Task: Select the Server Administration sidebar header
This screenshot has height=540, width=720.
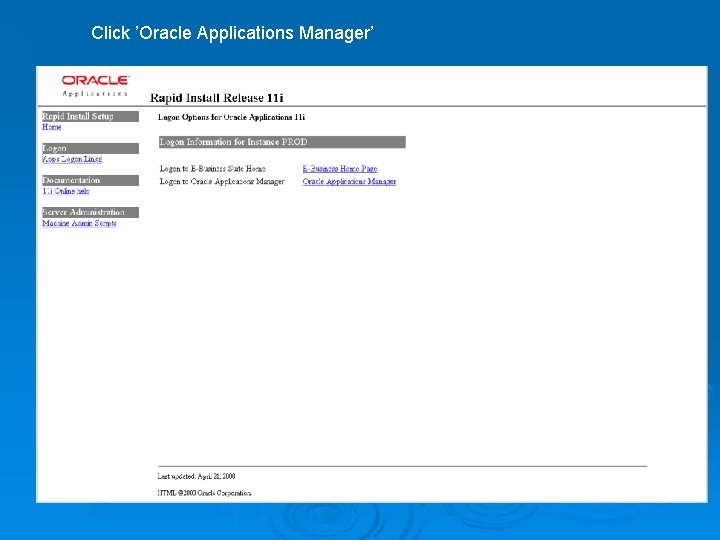Action: pos(90,212)
